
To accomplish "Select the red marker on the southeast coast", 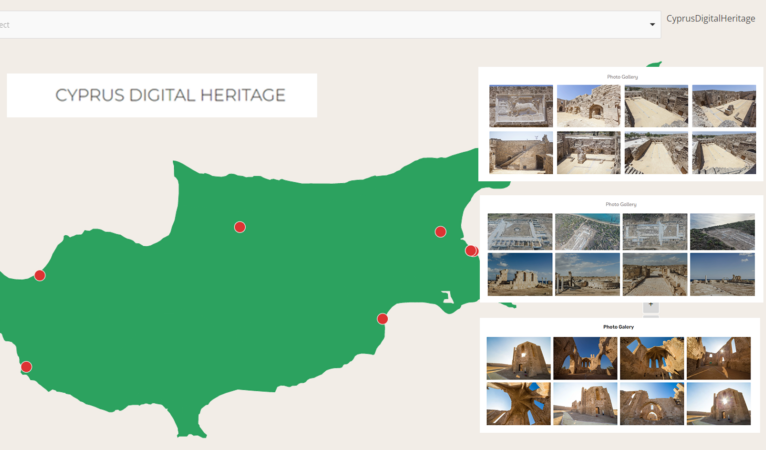I will tap(383, 319).
